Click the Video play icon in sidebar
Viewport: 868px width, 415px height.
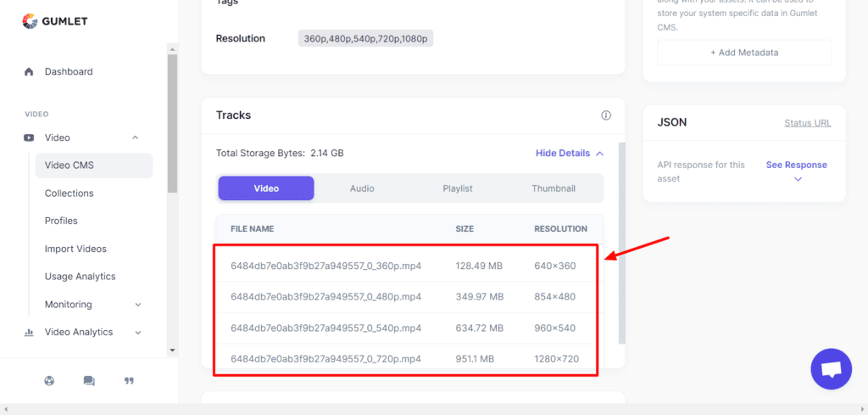coord(29,137)
